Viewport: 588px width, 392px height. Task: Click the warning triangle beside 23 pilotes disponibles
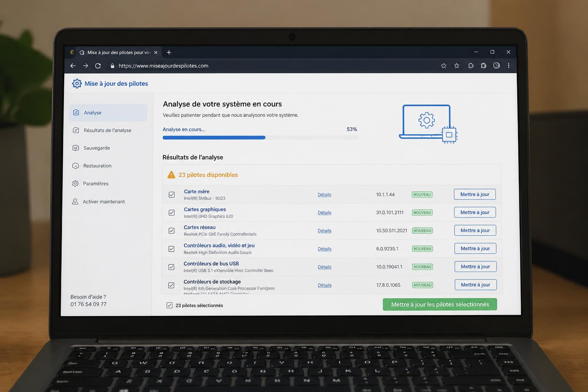[x=171, y=175]
